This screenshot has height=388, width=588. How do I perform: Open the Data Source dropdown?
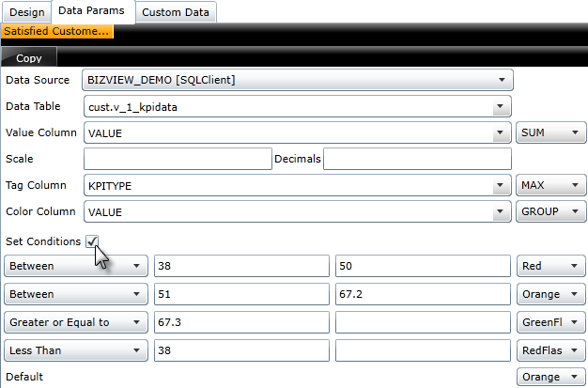point(298,80)
